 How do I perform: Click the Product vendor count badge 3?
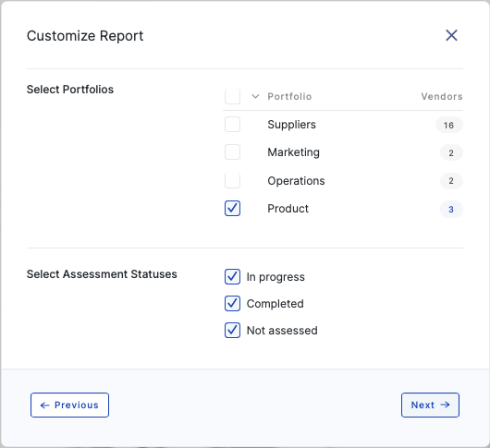[x=451, y=209]
